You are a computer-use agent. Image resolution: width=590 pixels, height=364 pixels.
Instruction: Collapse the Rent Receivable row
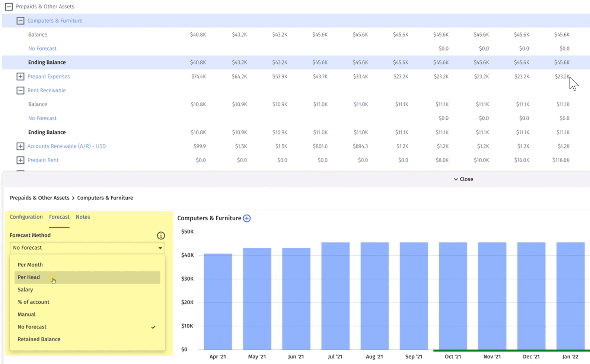pos(20,90)
